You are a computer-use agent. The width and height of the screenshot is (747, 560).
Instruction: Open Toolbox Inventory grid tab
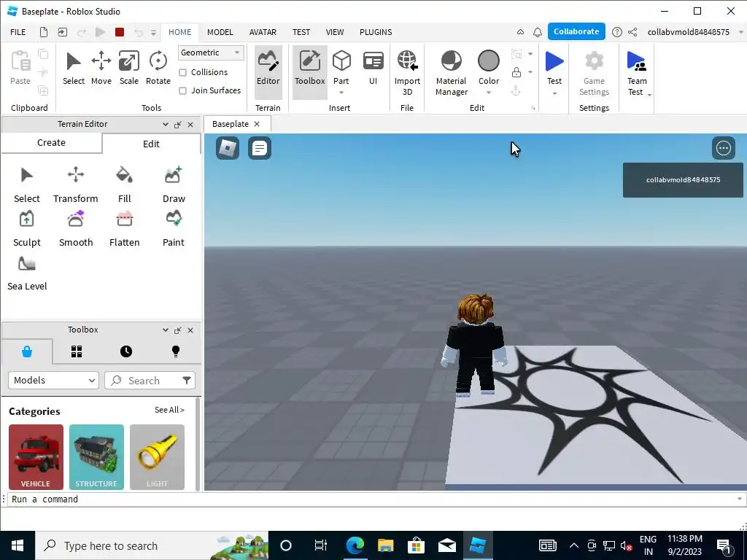tap(77, 351)
